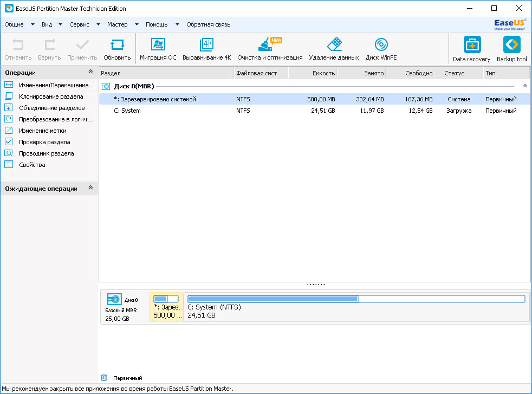Click the 24,51 GB capacity cell
The image size is (532, 394).
tap(323, 111)
